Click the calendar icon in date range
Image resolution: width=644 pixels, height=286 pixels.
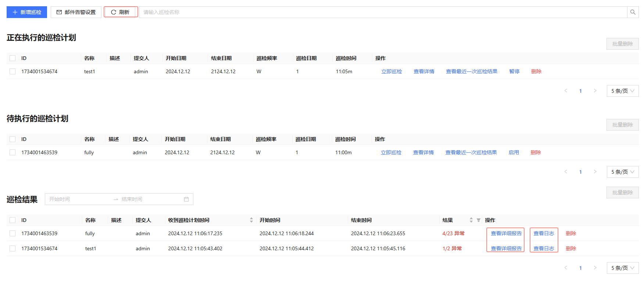pyautogui.click(x=186, y=199)
